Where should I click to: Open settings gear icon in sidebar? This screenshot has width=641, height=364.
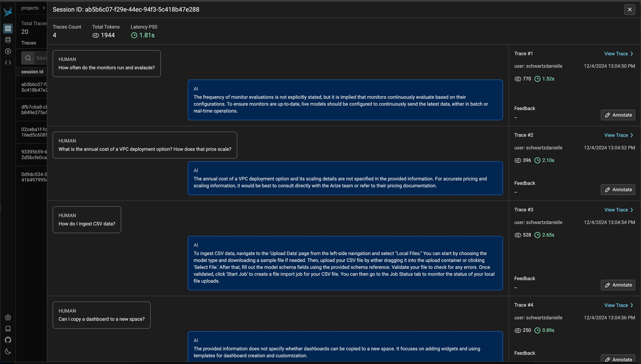point(8,317)
